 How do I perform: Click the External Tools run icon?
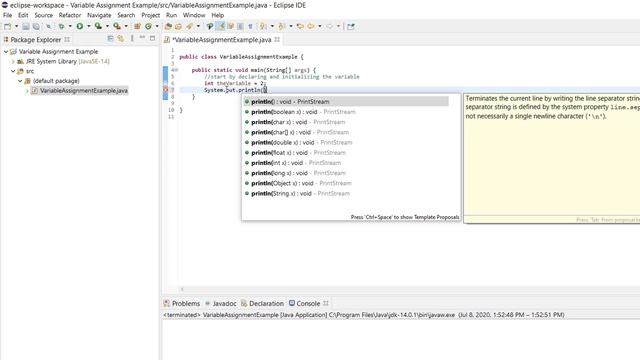click(x=117, y=27)
